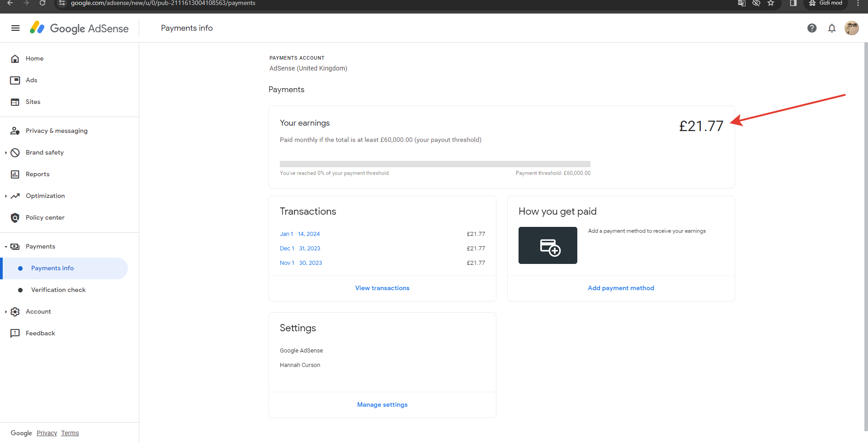Open the notifications bell
The height and width of the screenshot is (442, 868).
pos(832,28)
